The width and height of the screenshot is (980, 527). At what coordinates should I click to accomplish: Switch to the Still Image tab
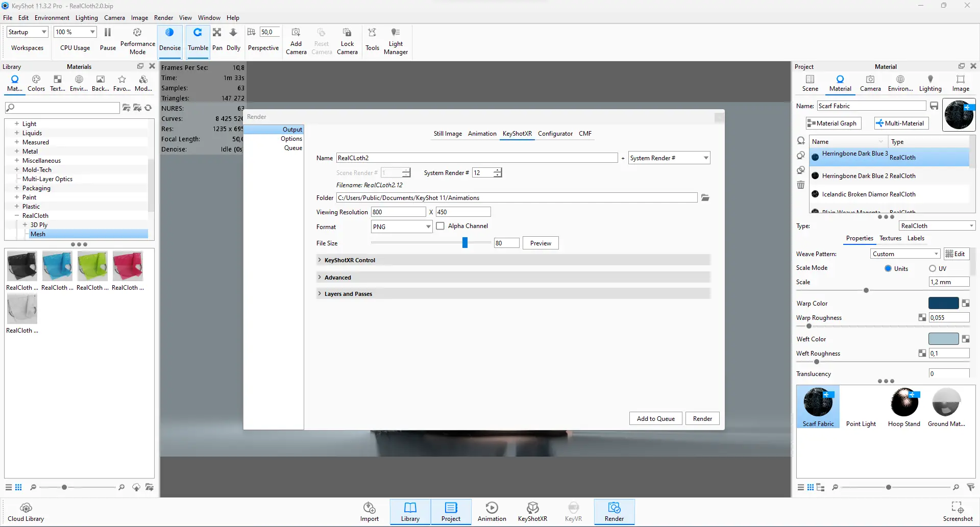click(448, 134)
